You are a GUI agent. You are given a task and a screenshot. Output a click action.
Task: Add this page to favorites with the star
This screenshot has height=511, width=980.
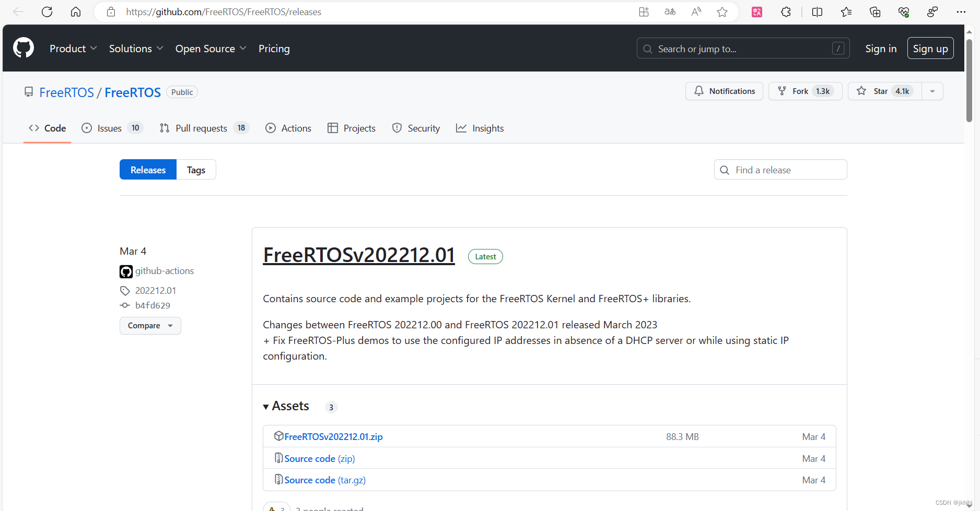click(722, 12)
